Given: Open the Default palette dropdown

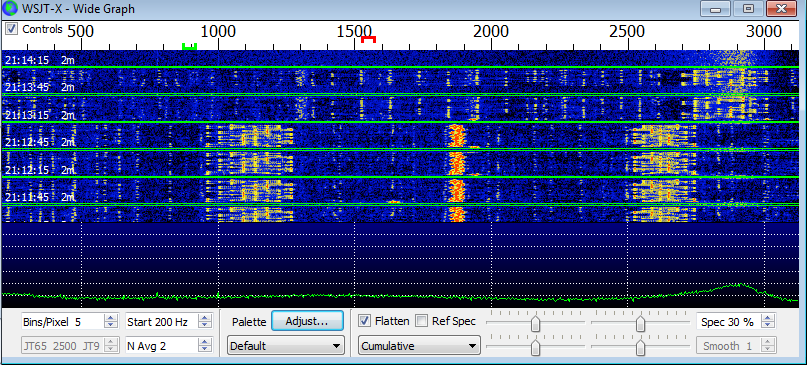Looking at the screenshot, I should (286, 346).
